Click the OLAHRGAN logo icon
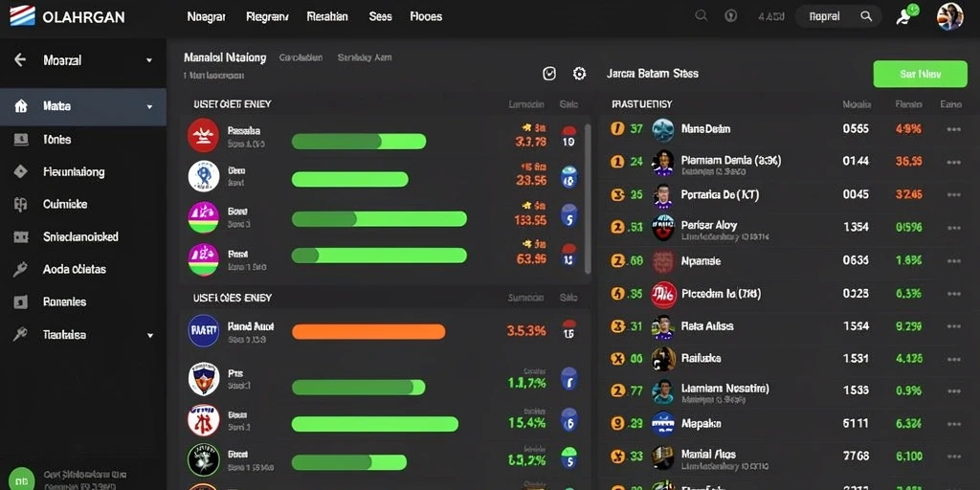980x490 pixels. pos(22,15)
